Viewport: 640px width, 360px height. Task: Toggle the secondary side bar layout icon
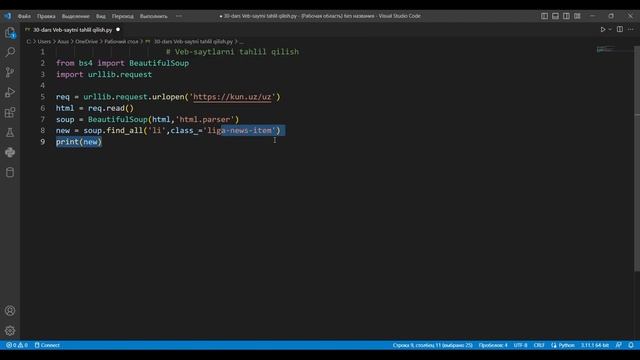567,16
